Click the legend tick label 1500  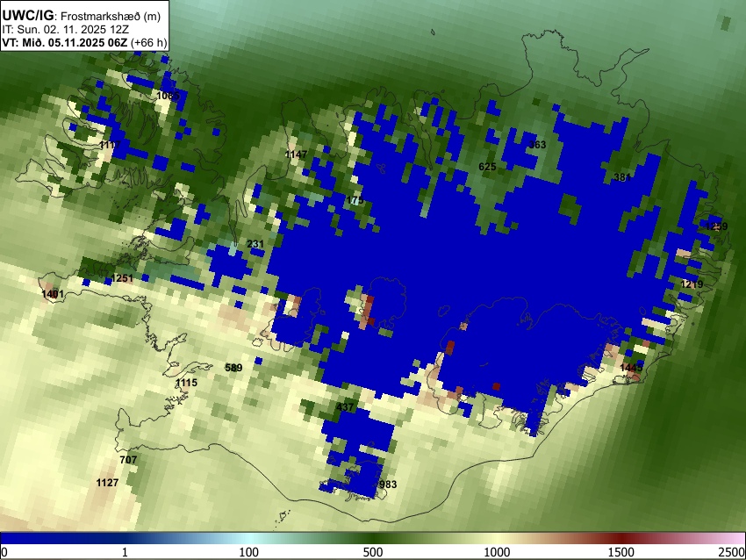[x=621, y=552]
